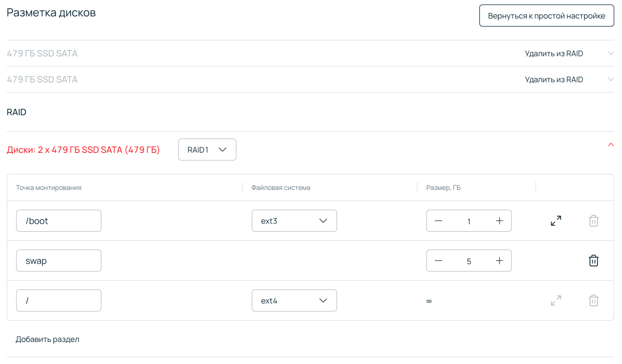This screenshot has height=364, width=622.
Task: Decrease swap size with minus button
Action: click(x=438, y=260)
